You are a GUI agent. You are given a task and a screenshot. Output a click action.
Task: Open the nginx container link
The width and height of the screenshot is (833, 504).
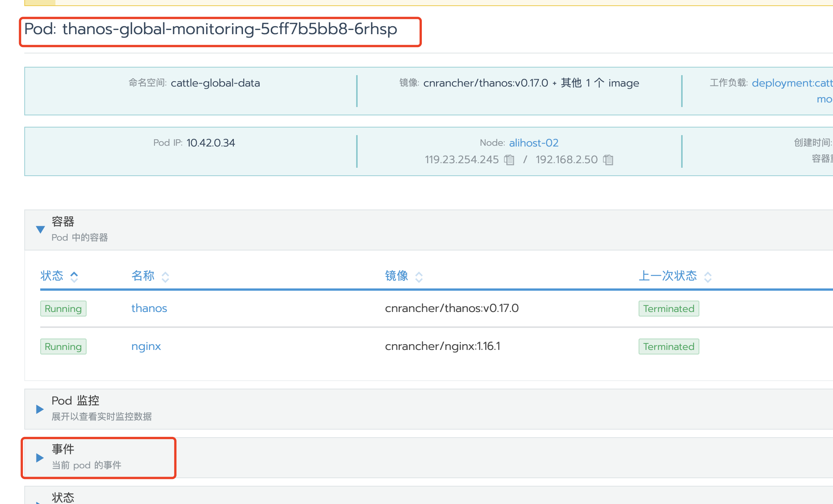pos(146,346)
